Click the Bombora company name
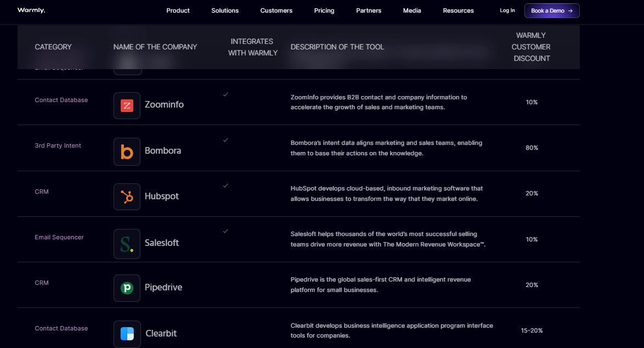This screenshot has height=348, width=644. click(x=163, y=151)
